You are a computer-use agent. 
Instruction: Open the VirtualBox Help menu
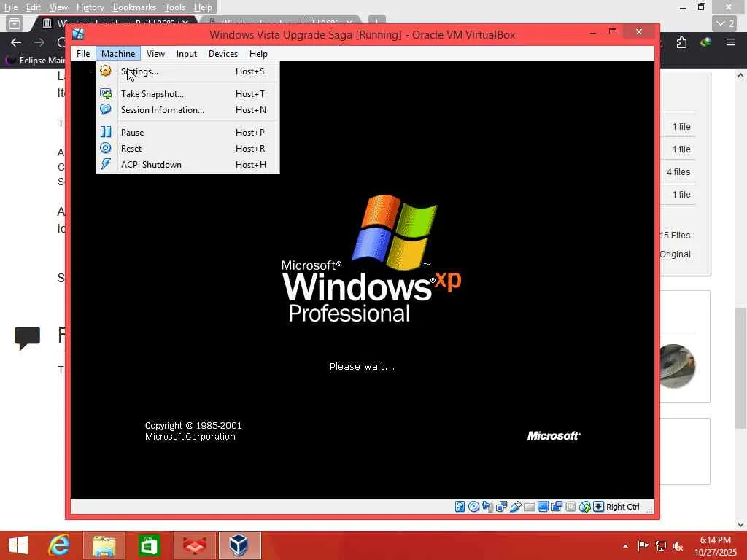258,54
